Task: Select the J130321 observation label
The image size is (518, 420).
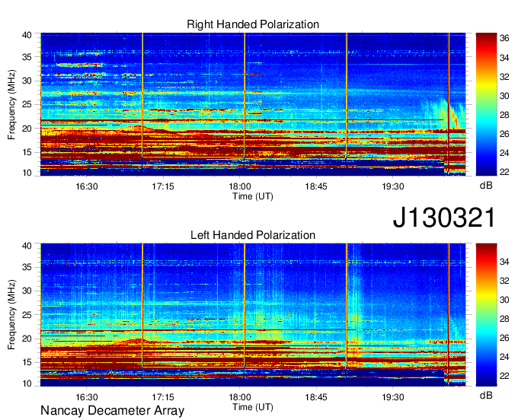Action: pos(444,218)
